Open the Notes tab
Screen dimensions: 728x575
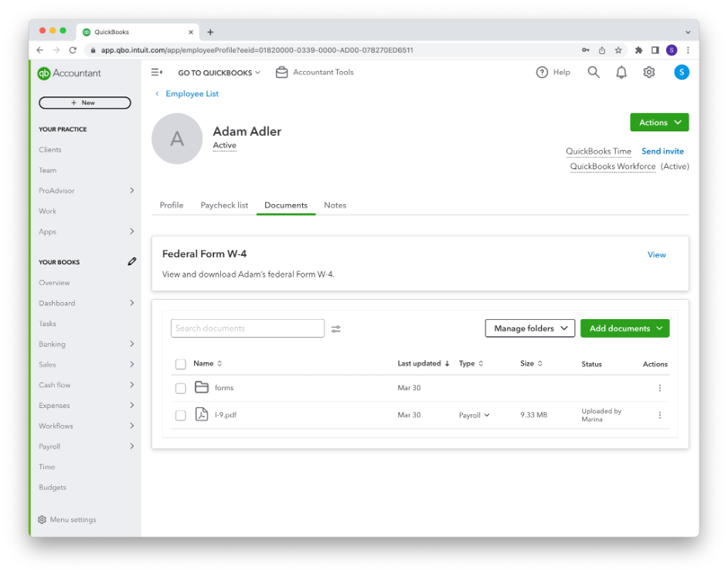335,206
